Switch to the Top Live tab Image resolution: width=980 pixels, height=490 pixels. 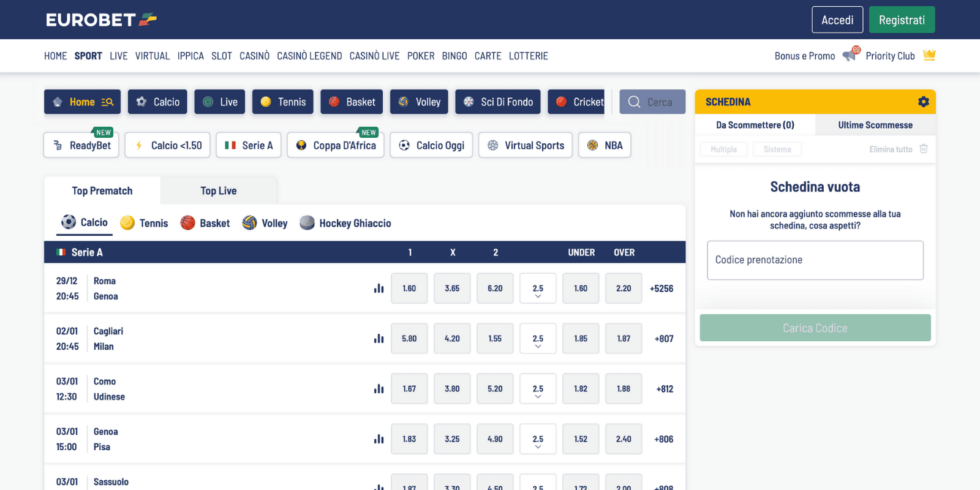[219, 190]
